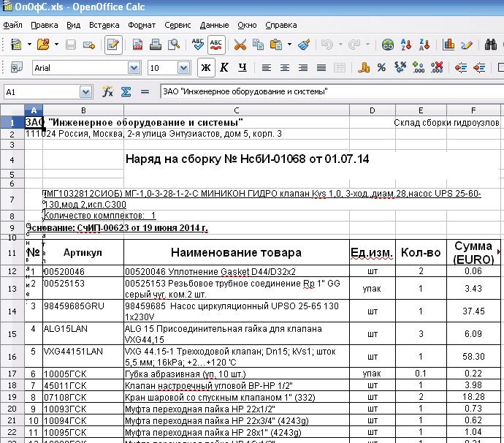Viewport: 504px width, 443px height.
Task: Sort ascending A to Z icon
Action: (x=406, y=45)
